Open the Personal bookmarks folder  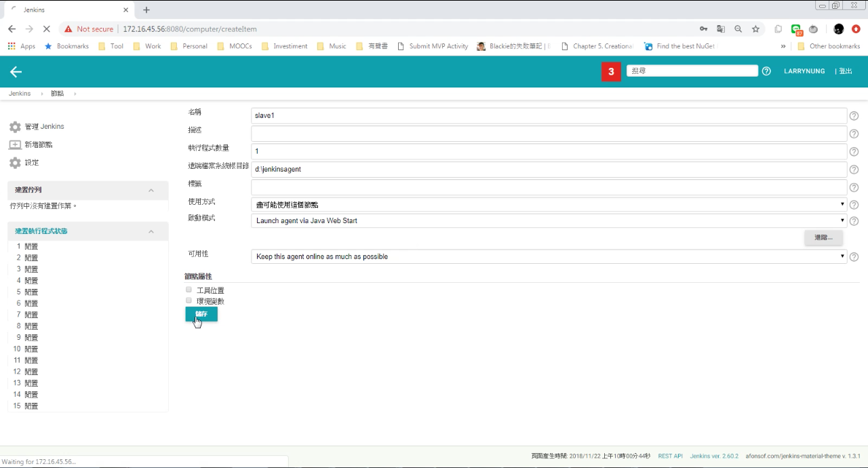coord(189,46)
